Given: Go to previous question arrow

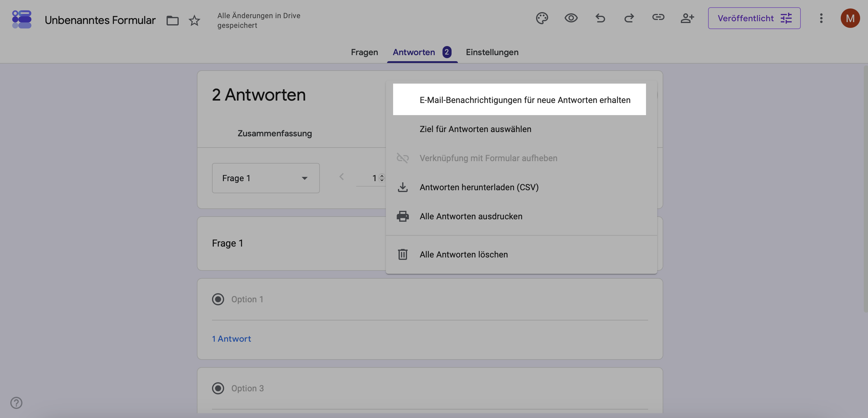Looking at the screenshot, I should coord(341,177).
